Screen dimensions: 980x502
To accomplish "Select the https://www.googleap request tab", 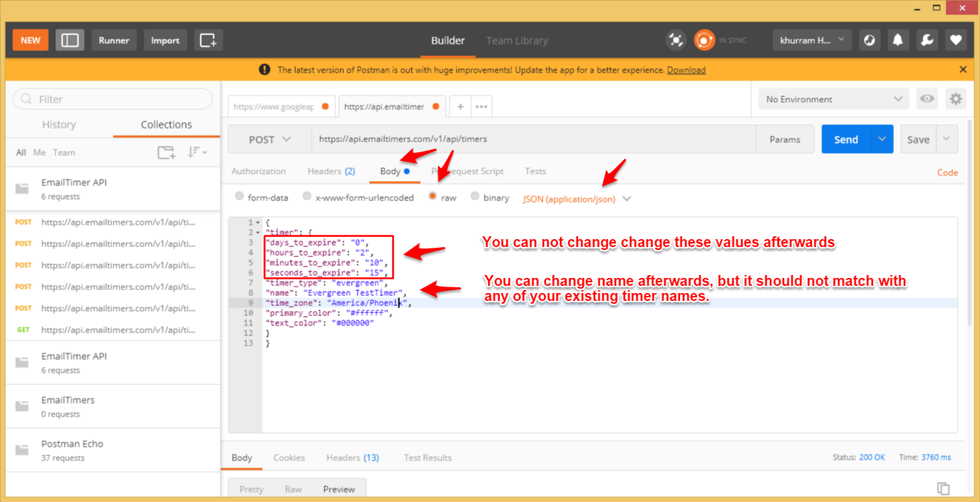I will [281, 106].
